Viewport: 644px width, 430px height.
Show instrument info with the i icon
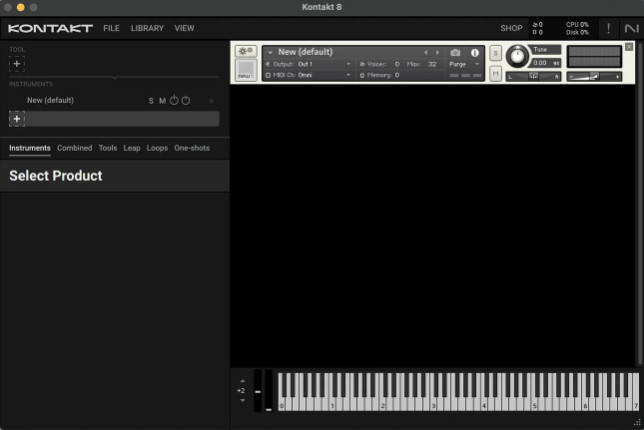coord(475,53)
